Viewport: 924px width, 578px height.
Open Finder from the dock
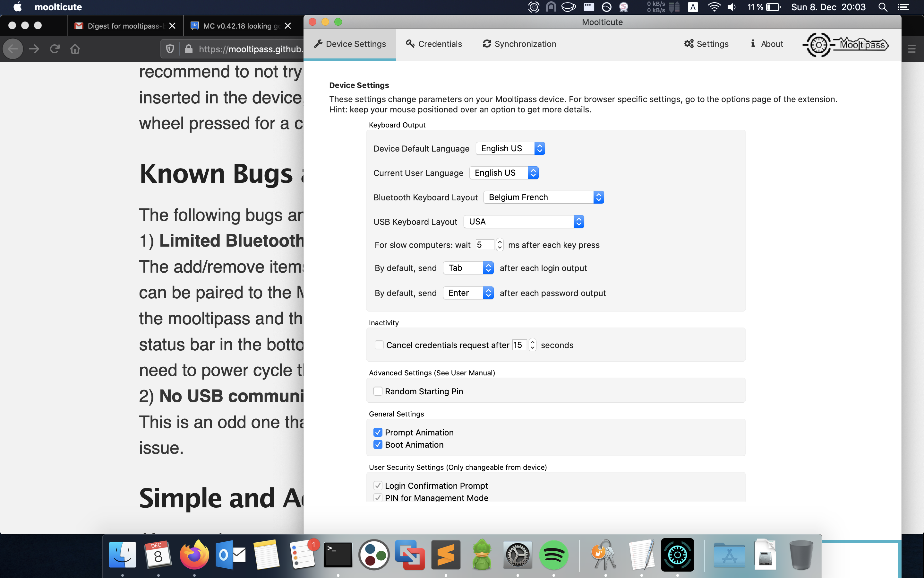click(x=123, y=555)
